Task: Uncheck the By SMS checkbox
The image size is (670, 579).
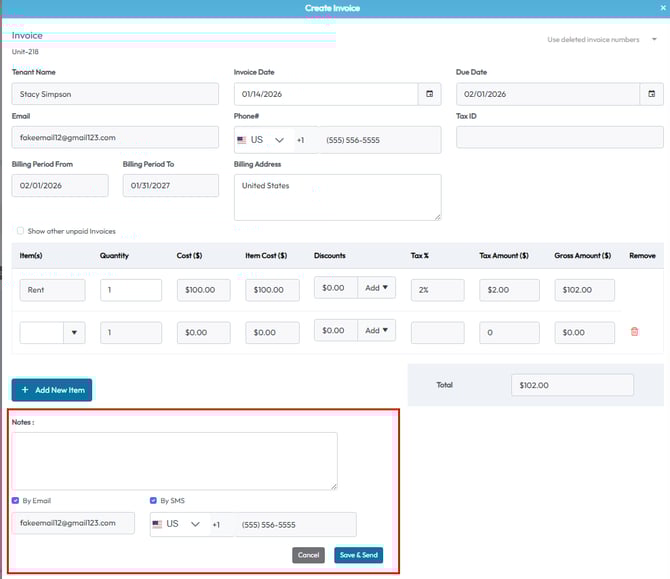Action: coord(153,501)
